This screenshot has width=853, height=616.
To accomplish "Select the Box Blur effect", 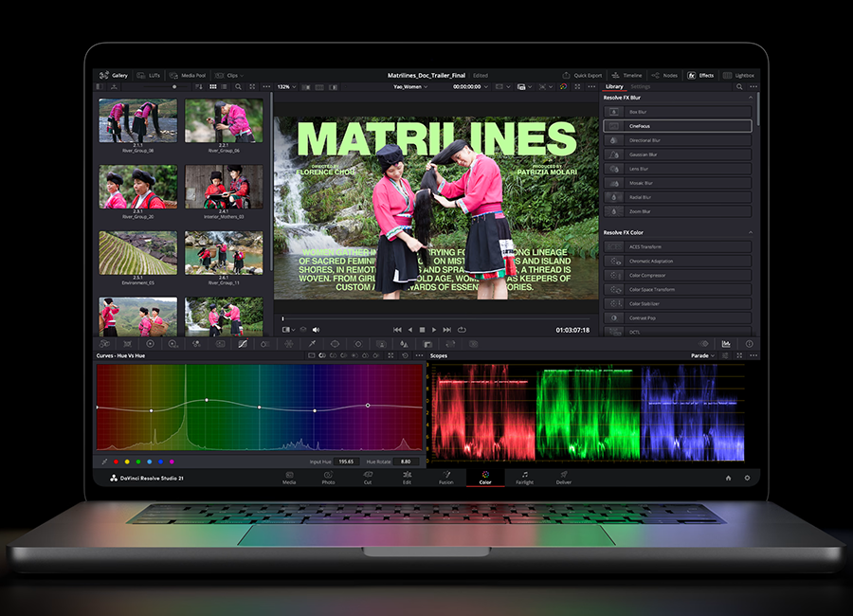I will pos(678,112).
